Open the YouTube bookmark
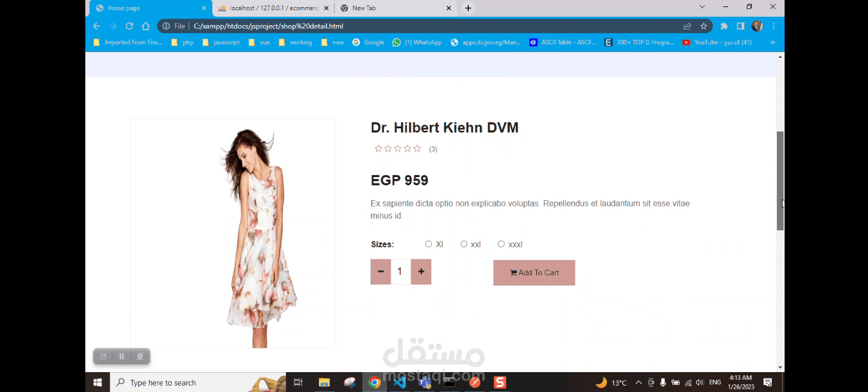This screenshot has height=392, width=868. 717,42
